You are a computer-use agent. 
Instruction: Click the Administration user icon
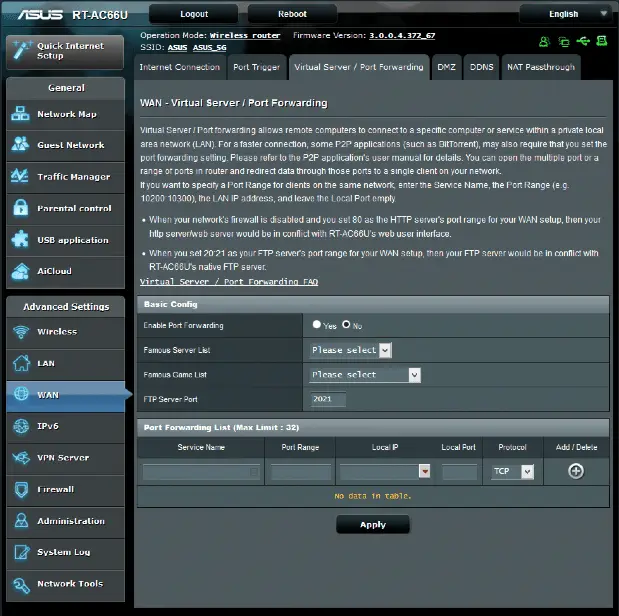(x=21, y=520)
